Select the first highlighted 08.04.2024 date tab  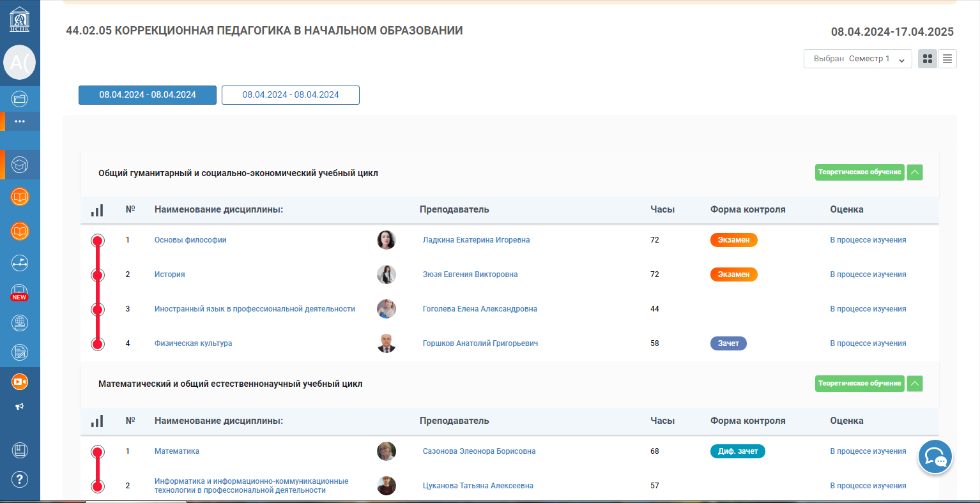pos(148,95)
